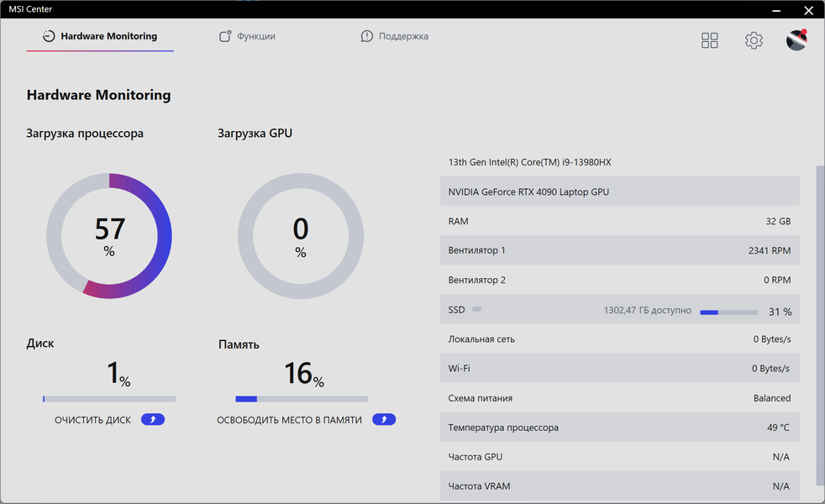Select the Hardware Monitoring tab
Screen dimensions: 825x504
pyautogui.click(x=108, y=37)
